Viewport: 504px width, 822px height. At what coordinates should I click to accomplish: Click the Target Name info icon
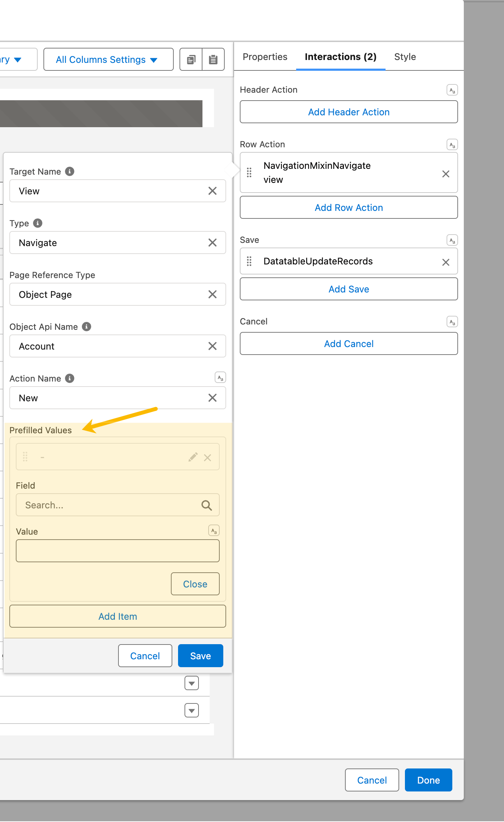coord(70,171)
